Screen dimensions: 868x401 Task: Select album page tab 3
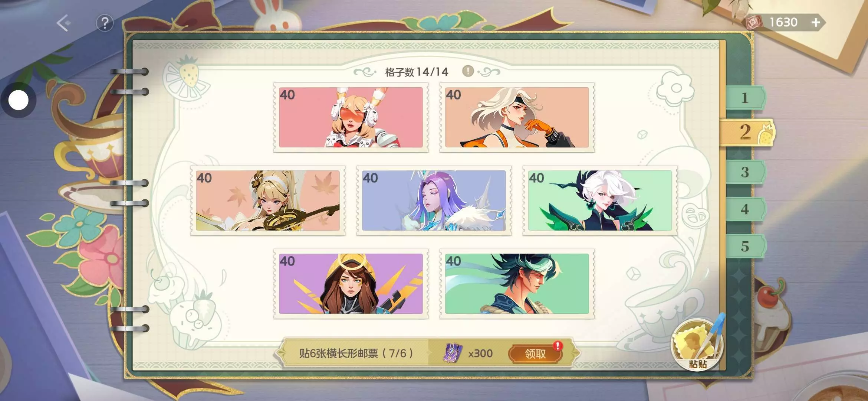pos(744,172)
